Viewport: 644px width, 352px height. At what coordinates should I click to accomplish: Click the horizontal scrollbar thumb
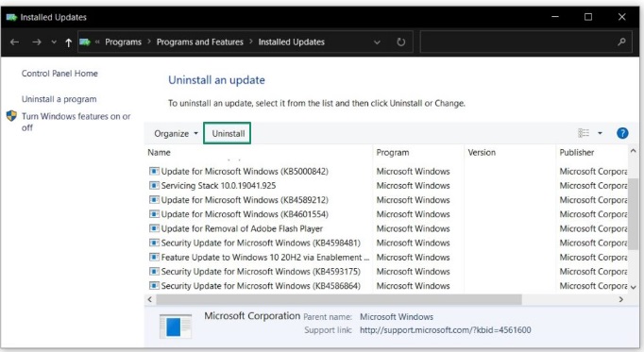pos(339,299)
